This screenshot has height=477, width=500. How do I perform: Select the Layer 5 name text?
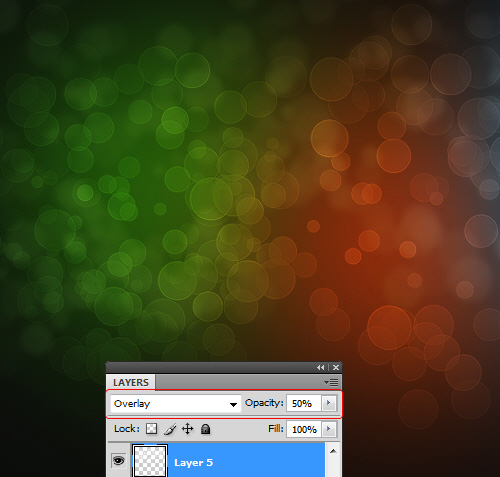[193, 463]
